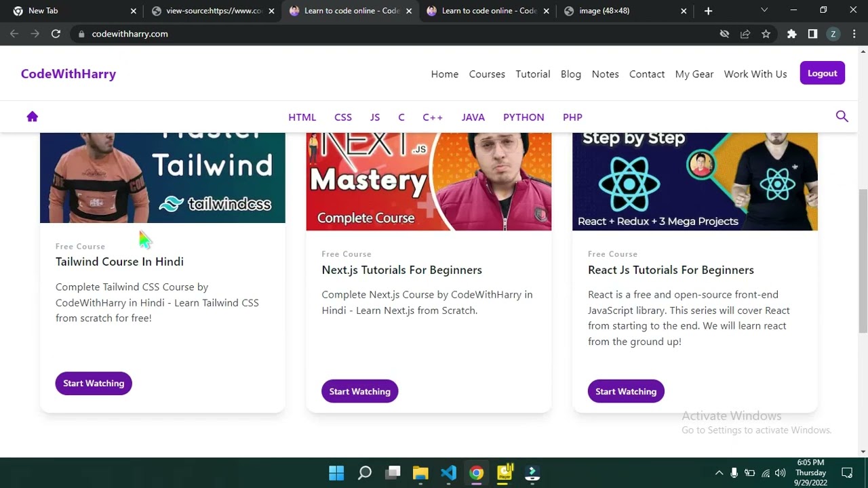Switch to the image (48×48) tab

[626, 11]
